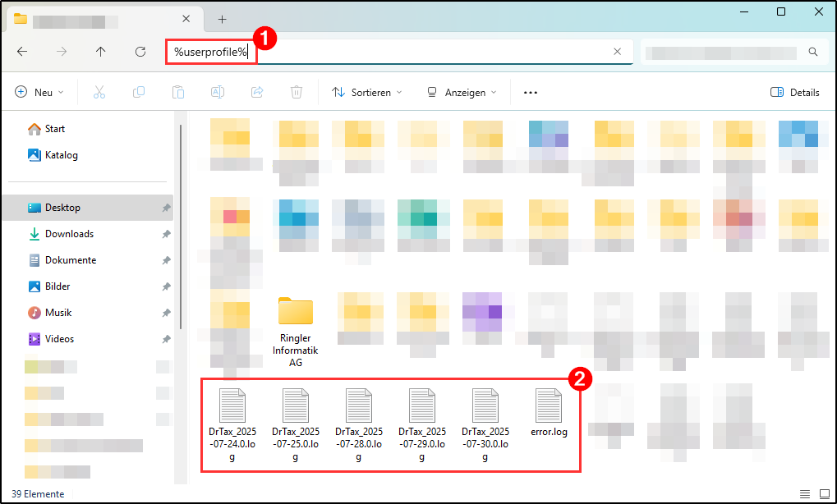This screenshot has width=837, height=504.
Task: Click the Refresh button
Action: (140, 52)
